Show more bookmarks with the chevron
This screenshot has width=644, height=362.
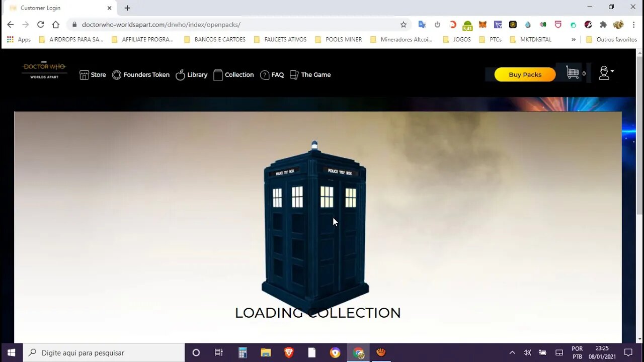574,39
